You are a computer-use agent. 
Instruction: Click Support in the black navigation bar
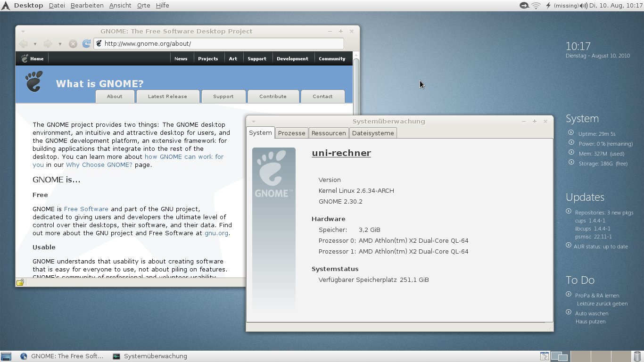pos(257,59)
